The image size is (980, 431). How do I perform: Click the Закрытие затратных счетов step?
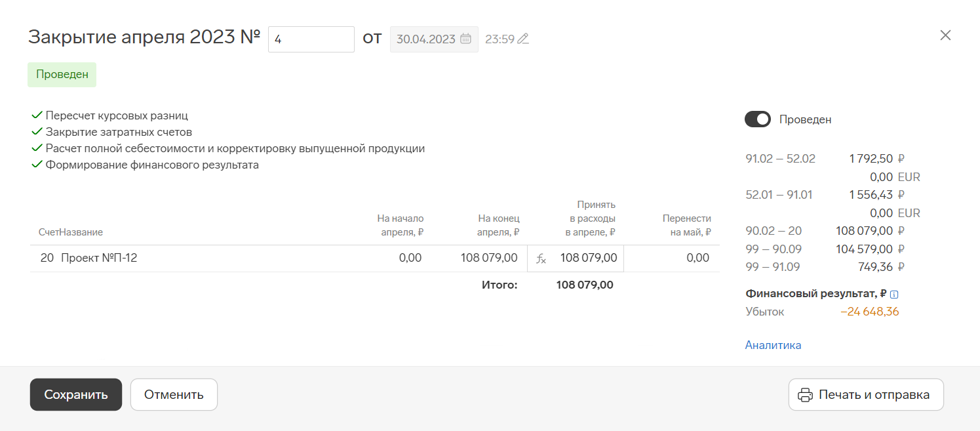pos(118,132)
